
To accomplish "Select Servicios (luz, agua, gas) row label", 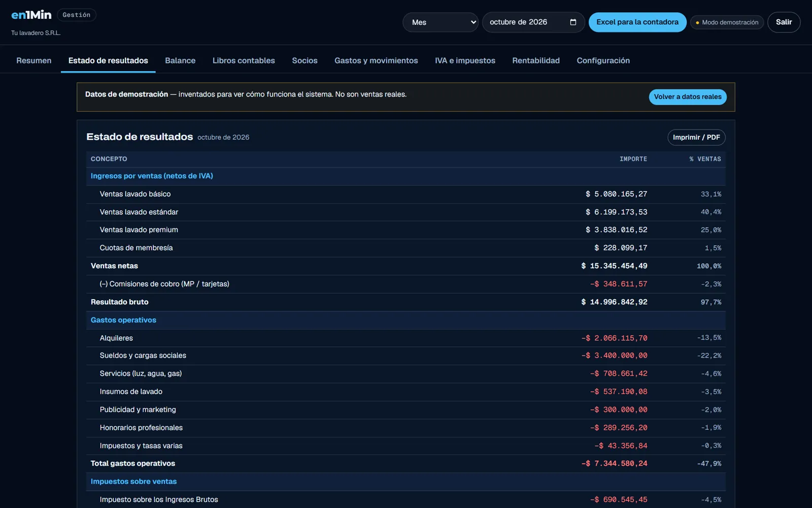I will coord(141,373).
